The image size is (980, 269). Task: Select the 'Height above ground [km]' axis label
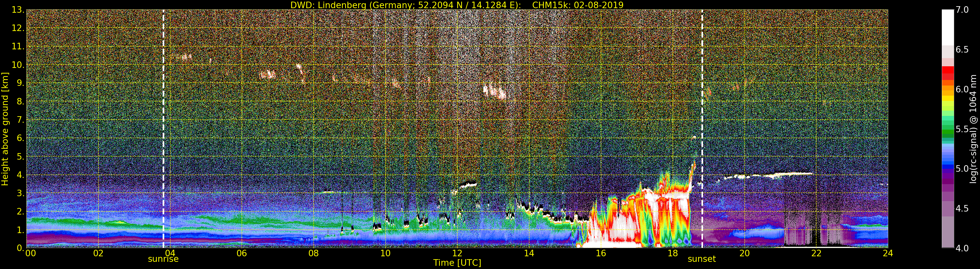pyautogui.click(x=5, y=129)
